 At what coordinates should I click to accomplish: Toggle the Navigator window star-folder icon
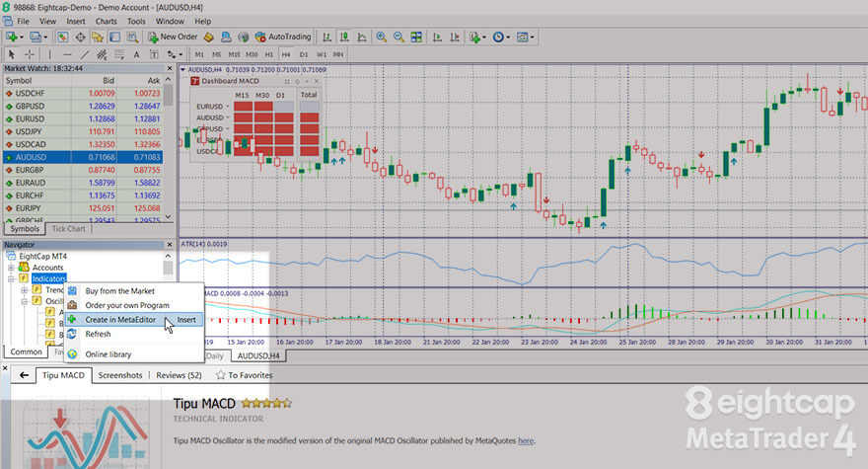98,38
